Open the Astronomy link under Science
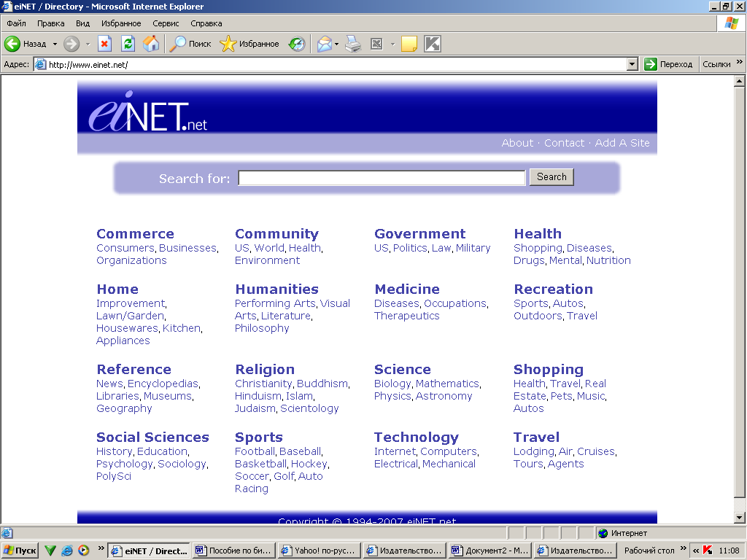The image size is (747, 560). [x=444, y=396]
